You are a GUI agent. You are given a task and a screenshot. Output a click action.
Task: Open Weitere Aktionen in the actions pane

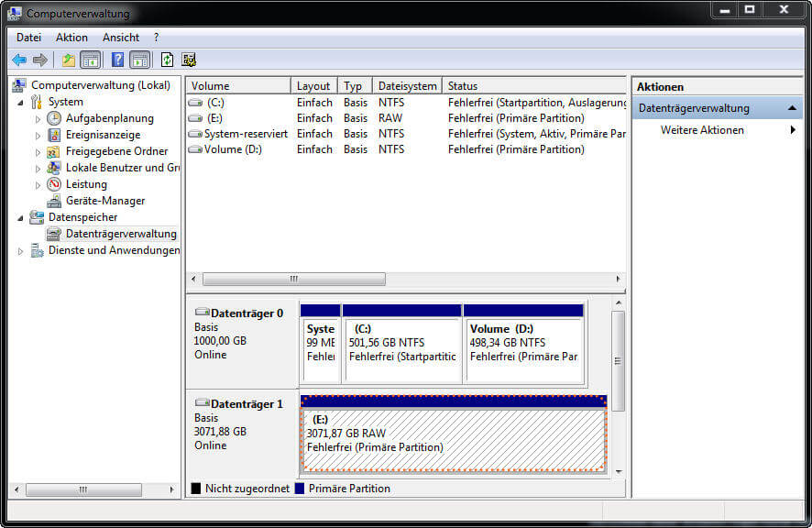702,130
